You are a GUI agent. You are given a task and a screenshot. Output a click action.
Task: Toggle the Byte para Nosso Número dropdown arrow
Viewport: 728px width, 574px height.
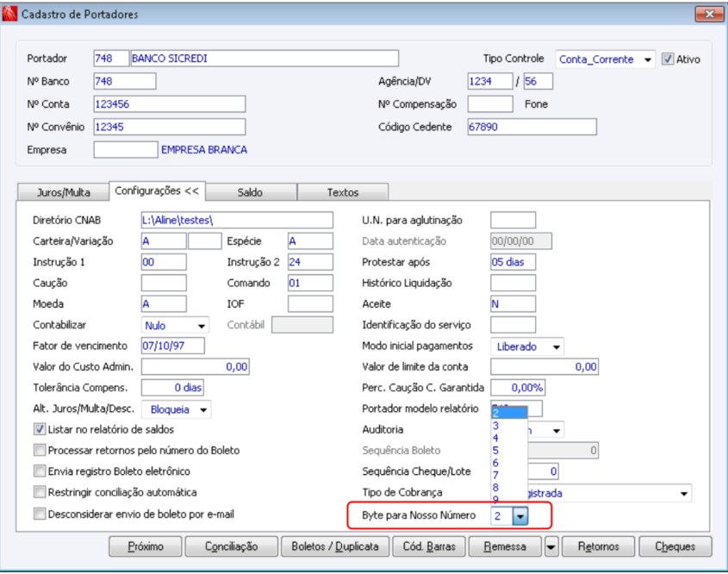point(520,516)
